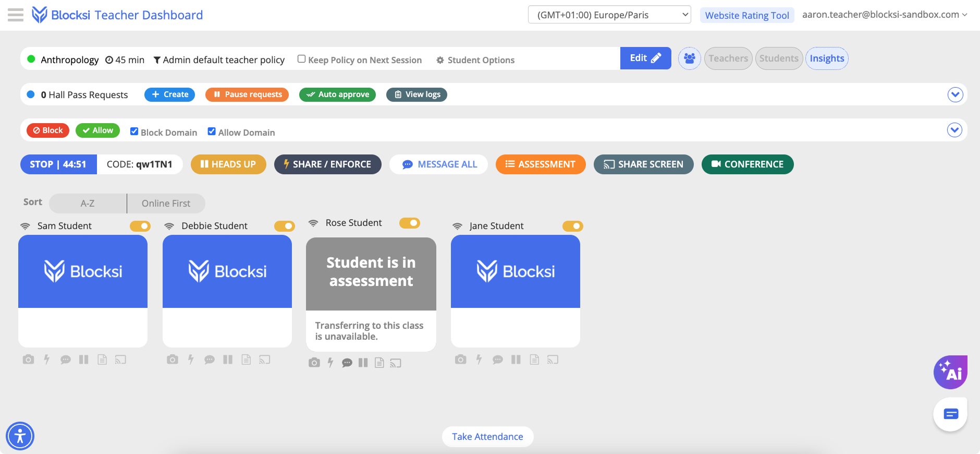
Task: Open the Website Rating Tool
Action: pyautogui.click(x=747, y=15)
